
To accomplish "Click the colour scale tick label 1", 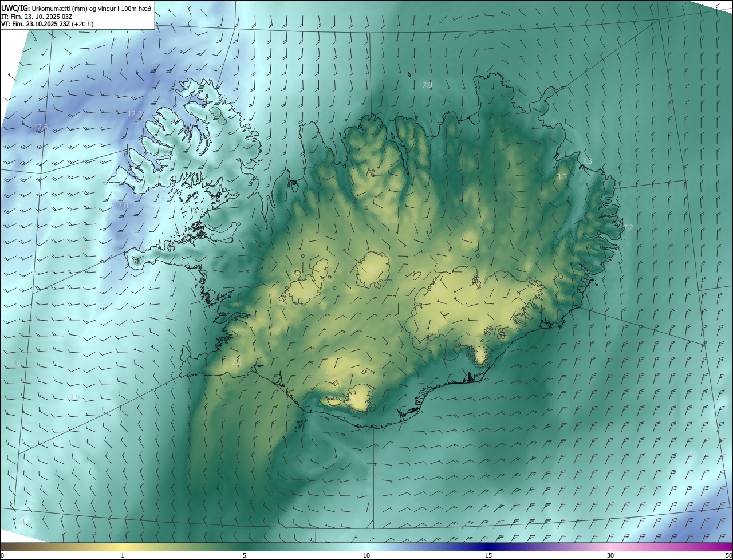I will pyautogui.click(x=123, y=555).
